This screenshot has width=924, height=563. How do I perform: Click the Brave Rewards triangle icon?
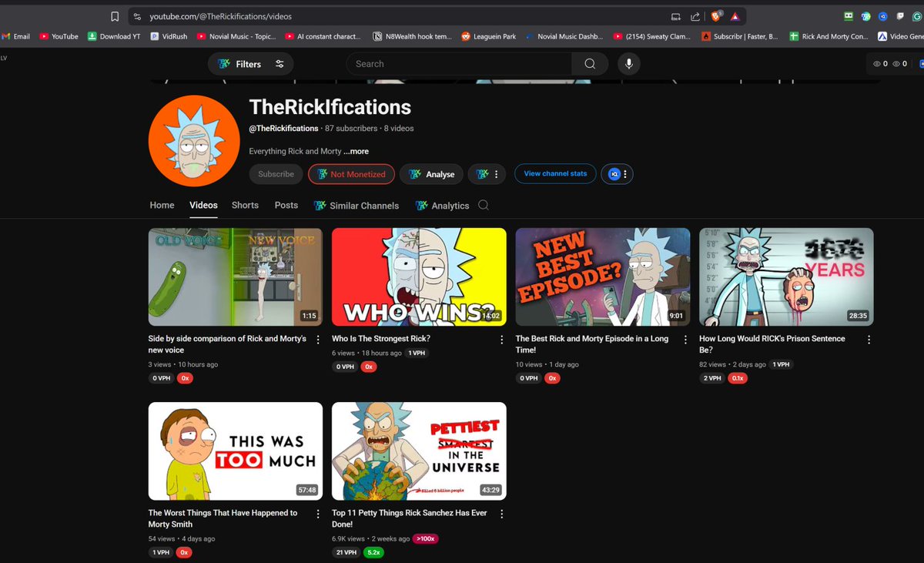click(735, 16)
